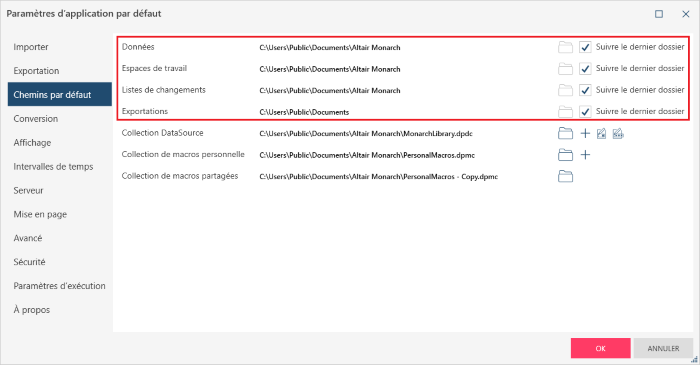The height and width of the screenshot is (365, 700).
Task: Click the Listes de changements path value
Action: 329,90
